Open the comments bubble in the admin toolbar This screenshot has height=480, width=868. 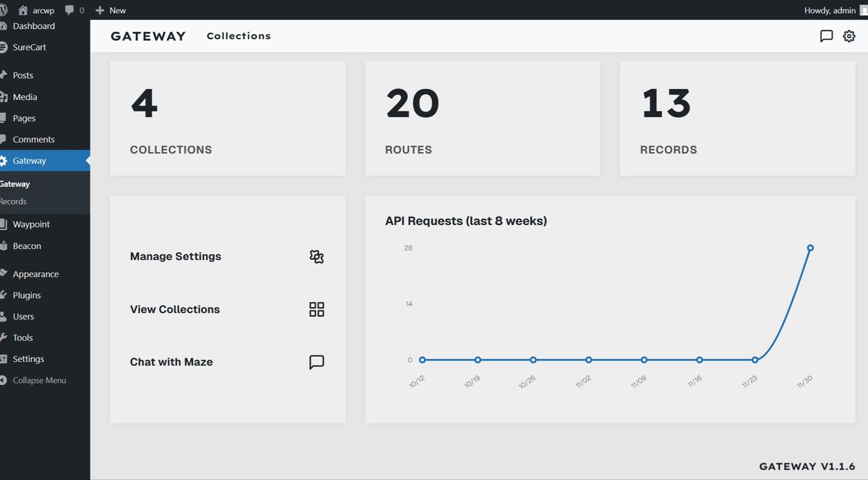pyautogui.click(x=69, y=10)
